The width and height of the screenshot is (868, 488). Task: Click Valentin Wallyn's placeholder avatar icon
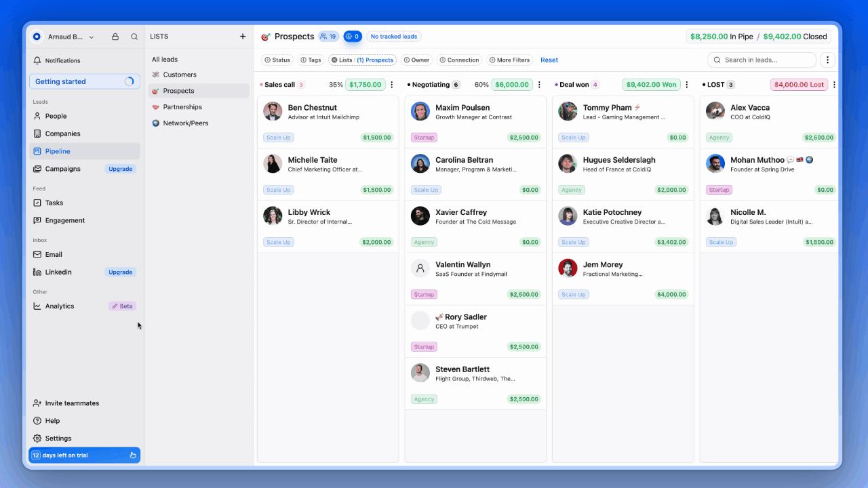(420, 268)
